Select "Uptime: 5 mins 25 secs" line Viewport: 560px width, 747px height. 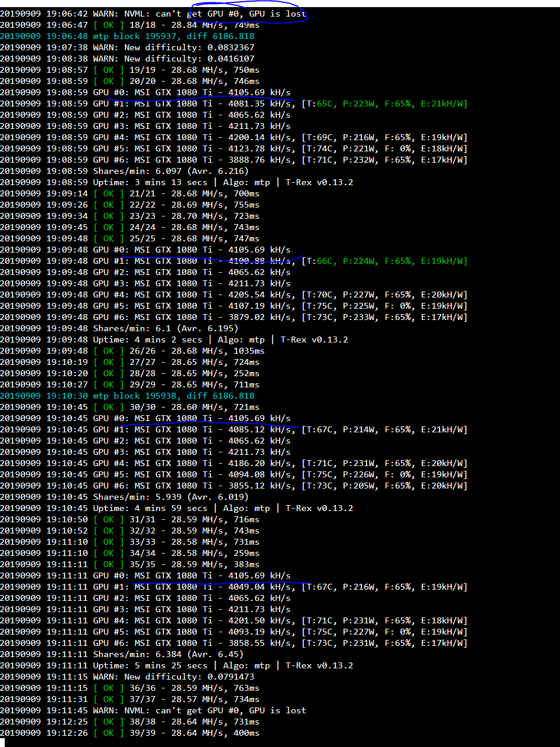[x=177, y=665]
